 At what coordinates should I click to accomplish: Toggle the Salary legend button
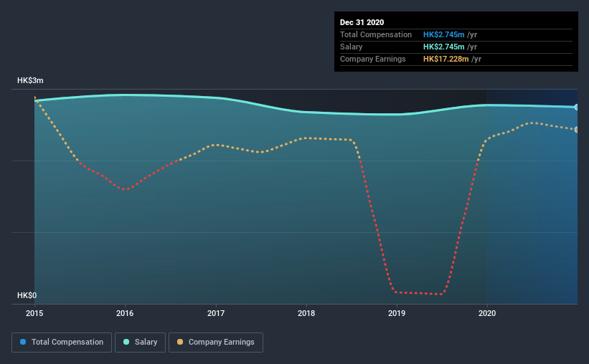[x=140, y=343]
